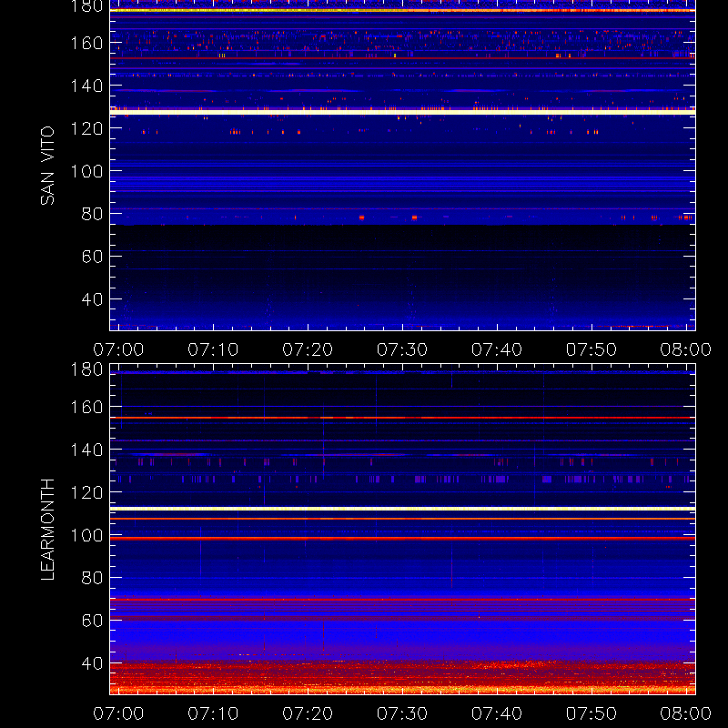Click 08:00 time label under Learmonth plot
The image size is (728, 728).
(686, 713)
